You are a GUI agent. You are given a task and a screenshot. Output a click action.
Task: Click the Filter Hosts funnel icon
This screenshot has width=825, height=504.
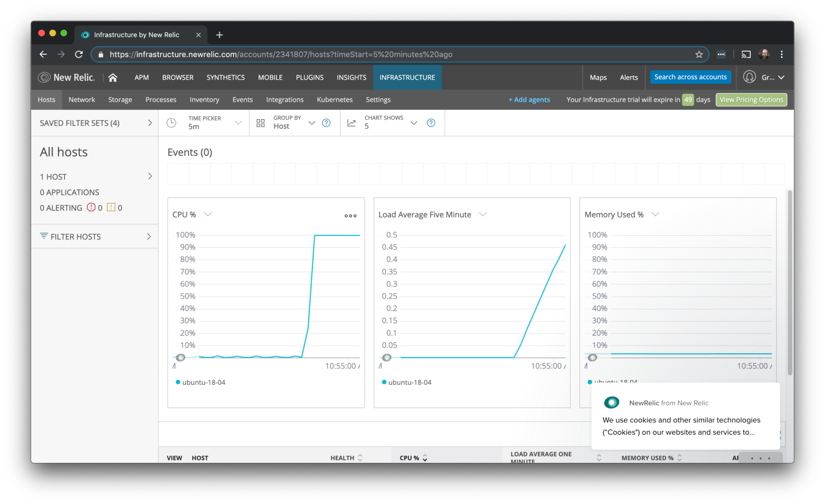tap(44, 236)
